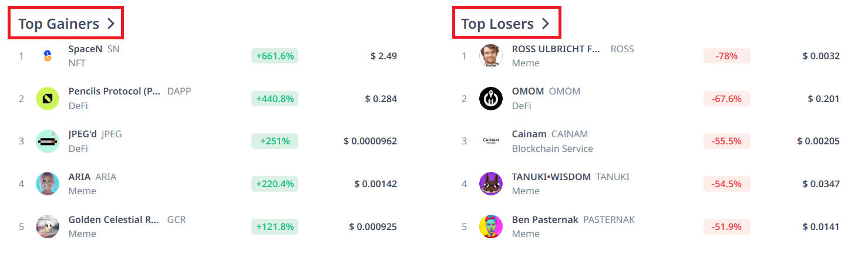This screenshot has height=257, width=868.
Task: Open the TANUKI•WISDOM purple avatar icon
Action: pyautogui.click(x=491, y=184)
